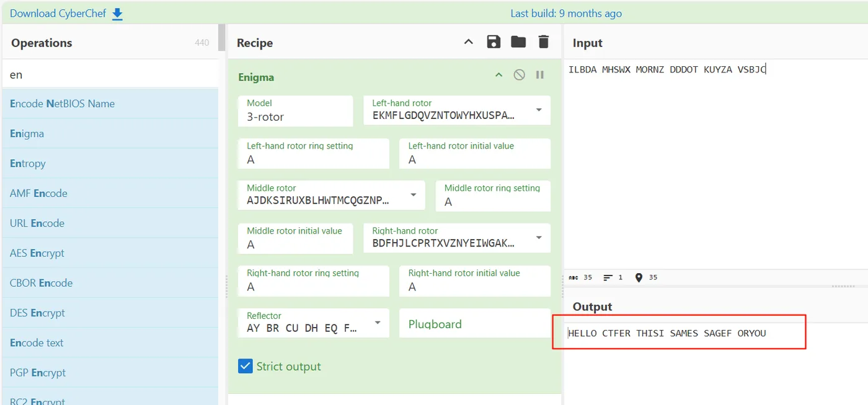868x405 pixels.
Task: Open the Middle rotor dropdown
Action: click(x=414, y=195)
